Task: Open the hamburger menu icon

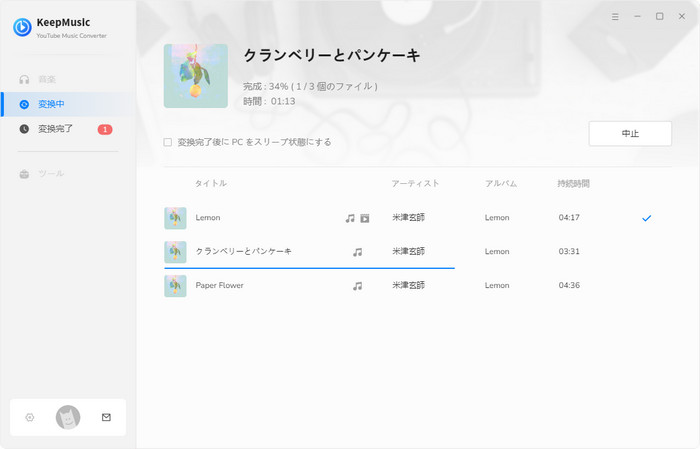Action: coord(615,17)
